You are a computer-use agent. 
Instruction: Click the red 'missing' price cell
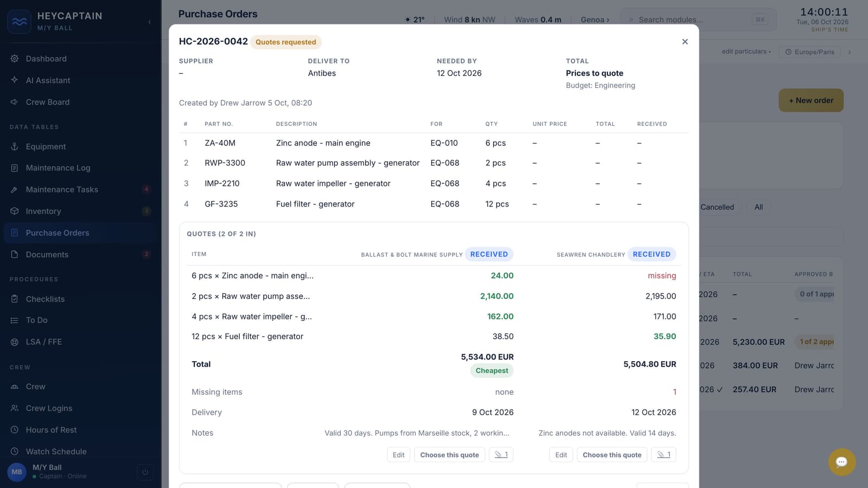click(x=662, y=276)
